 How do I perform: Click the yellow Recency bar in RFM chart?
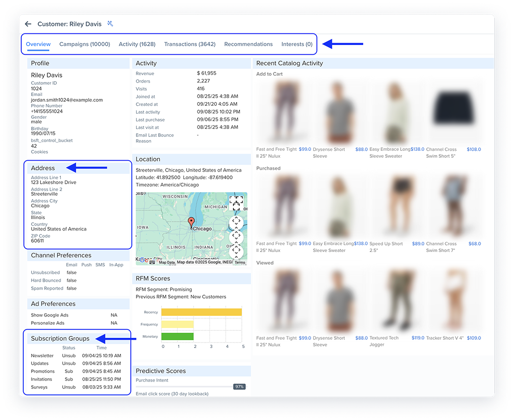[x=201, y=312]
